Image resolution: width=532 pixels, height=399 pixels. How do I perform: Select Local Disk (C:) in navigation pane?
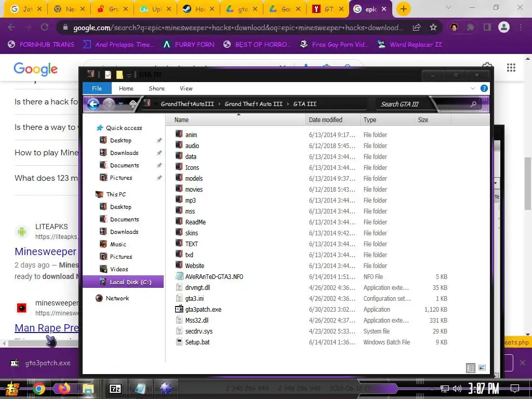123,282
